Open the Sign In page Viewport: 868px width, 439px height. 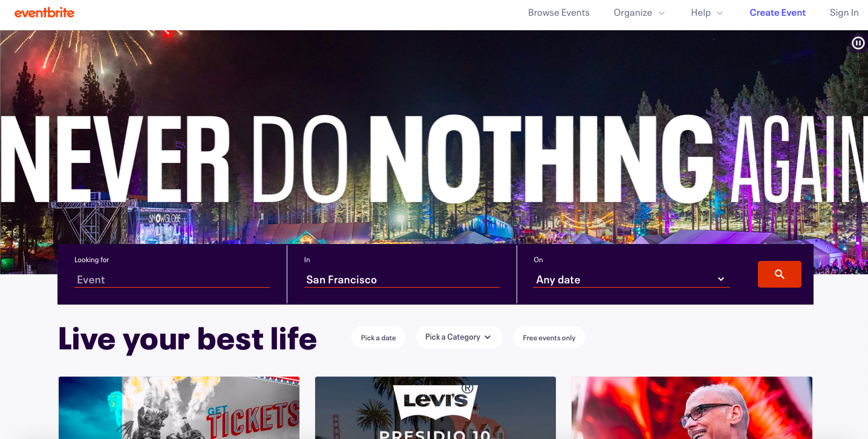844,13
